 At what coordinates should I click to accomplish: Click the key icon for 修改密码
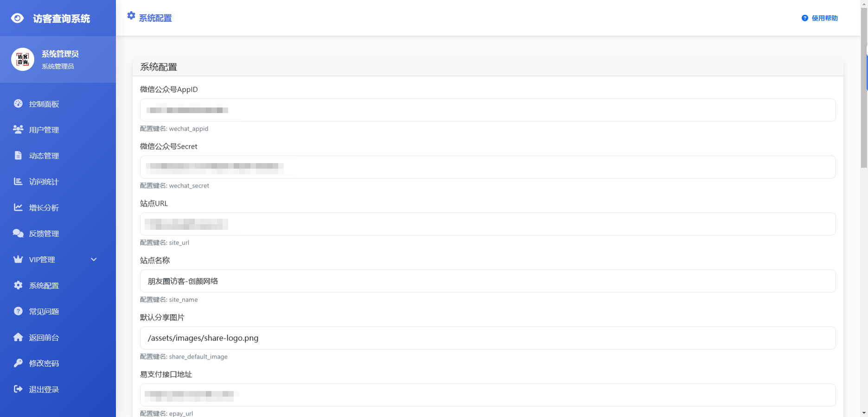(18, 363)
